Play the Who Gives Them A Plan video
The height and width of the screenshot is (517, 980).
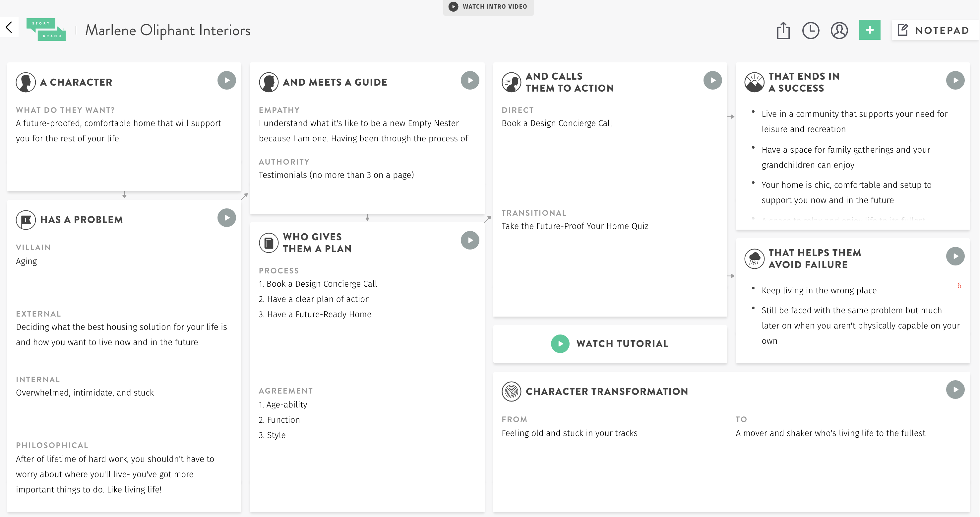(470, 240)
